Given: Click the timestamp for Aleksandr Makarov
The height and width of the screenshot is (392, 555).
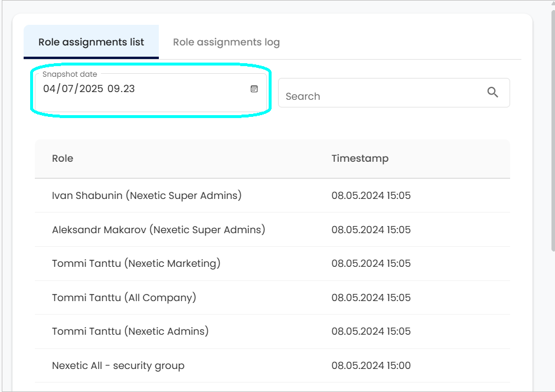Looking at the screenshot, I should coord(371,230).
